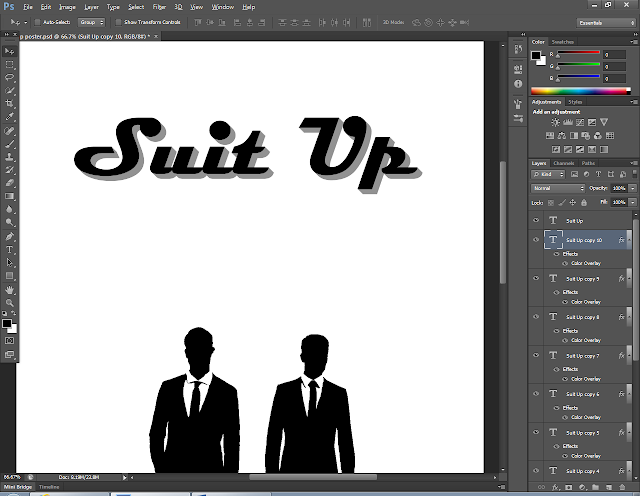Switch to the Styles tab
This screenshot has height=496, width=640.
coord(575,102)
